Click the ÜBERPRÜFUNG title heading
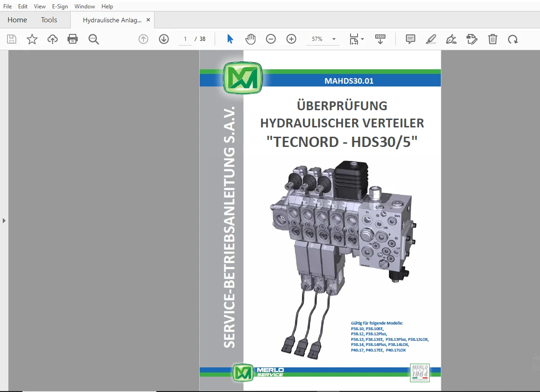The image size is (540, 392). [342, 106]
